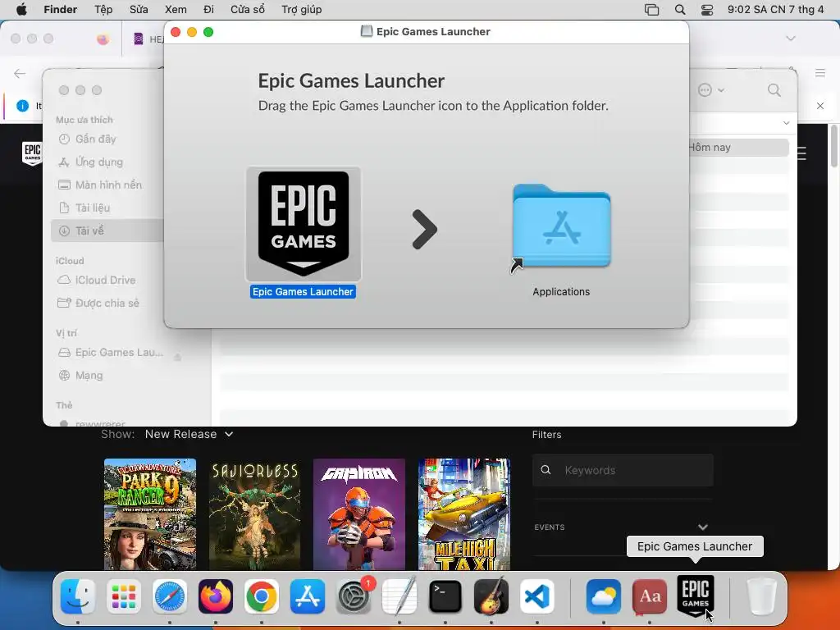Image resolution: width=840 pixels, height=630 pixels.
Task: Dismiss the browser notification bar
Action: coord(820,106)
